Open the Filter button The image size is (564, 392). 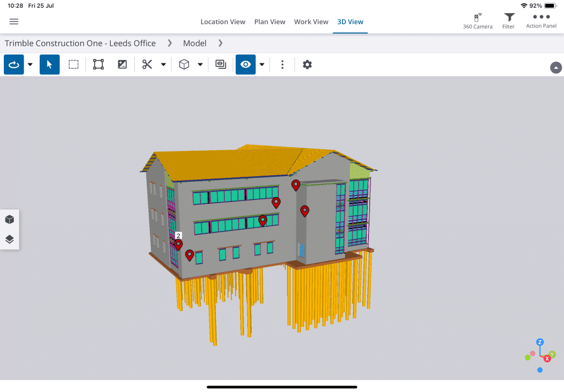coord(508,21)
